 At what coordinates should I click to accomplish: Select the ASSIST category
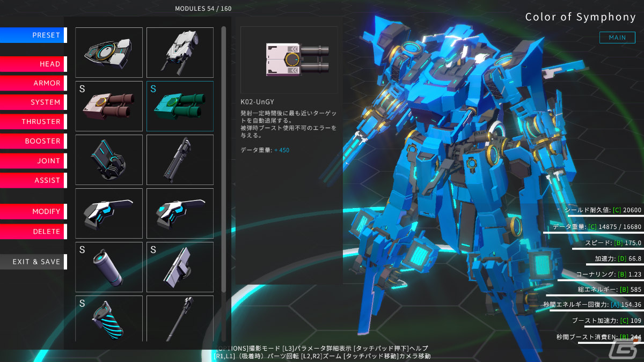33,180
